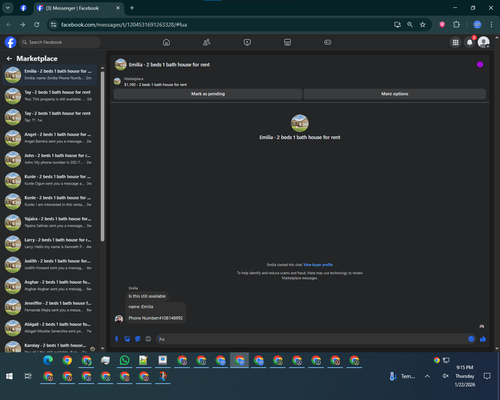This screenshot has height=400, width=500.
Task: Open the Friends icon in top navigation
Action: coord(207,42)
